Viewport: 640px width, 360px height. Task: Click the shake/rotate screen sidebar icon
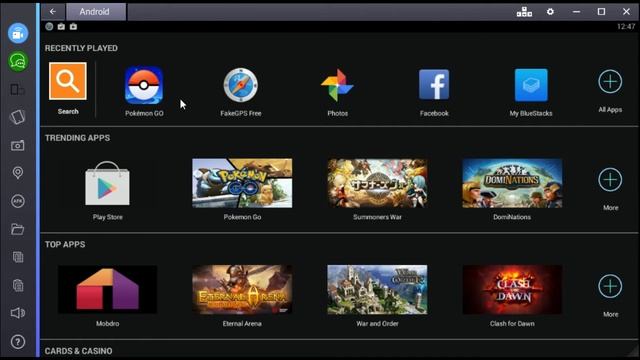[18, 117]
